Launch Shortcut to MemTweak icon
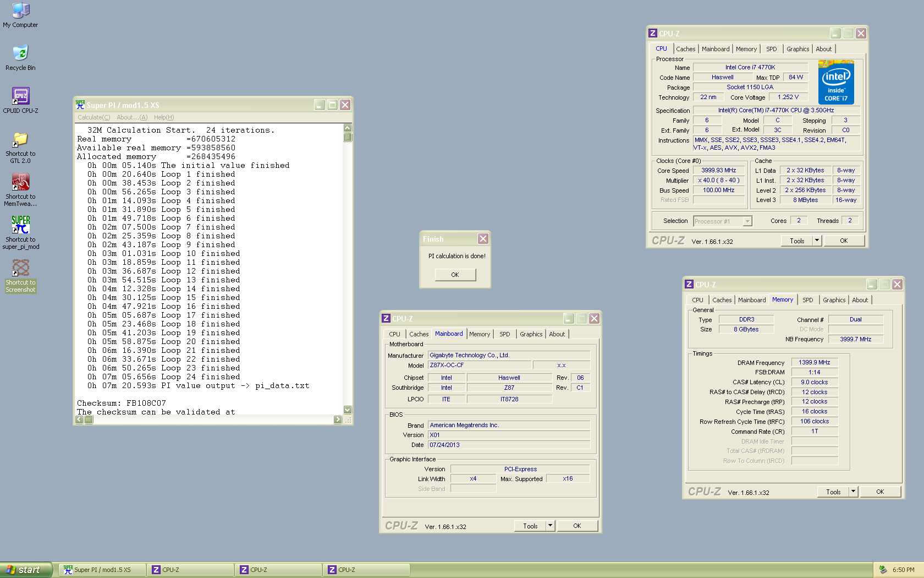 (x=21, y=182)
